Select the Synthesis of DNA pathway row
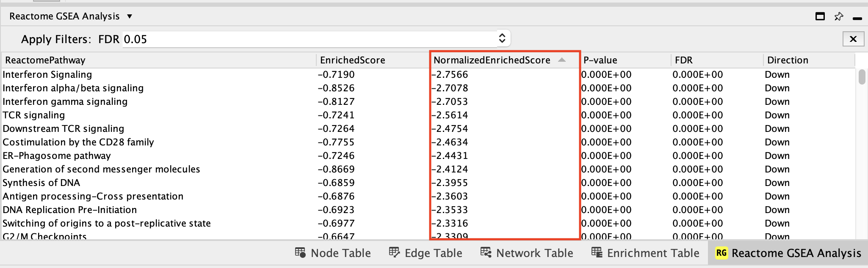 [41, 183]
